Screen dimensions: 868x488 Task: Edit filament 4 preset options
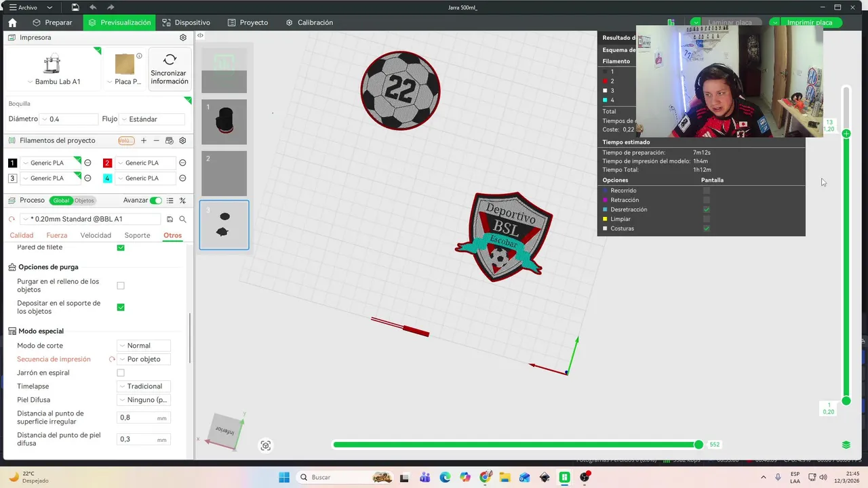[182, 178]
